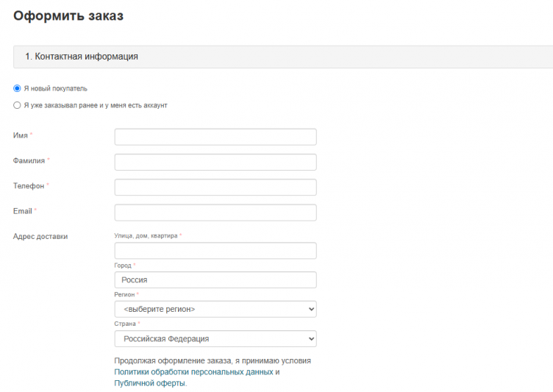Click into the Имя input field
This screenshot has width=553, height=392.
[x=215, y=137]
